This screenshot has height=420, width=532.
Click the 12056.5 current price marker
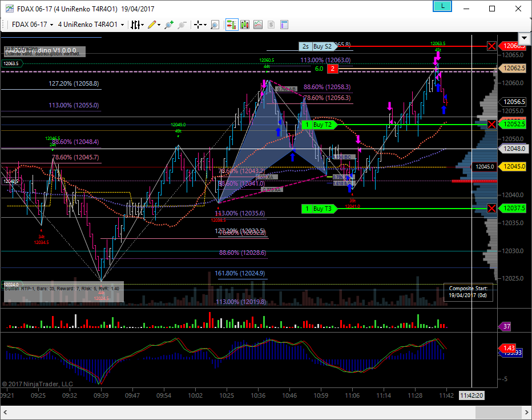point(513,102)
